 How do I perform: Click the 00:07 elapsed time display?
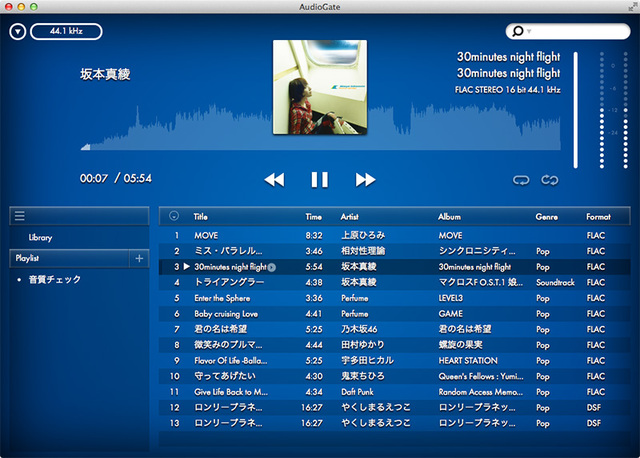point(94,178)
